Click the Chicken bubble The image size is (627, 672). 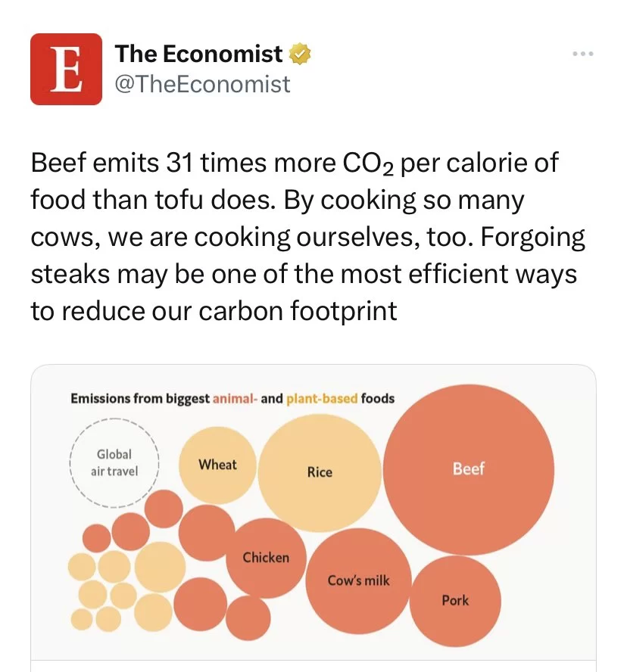tap(266, 558)
